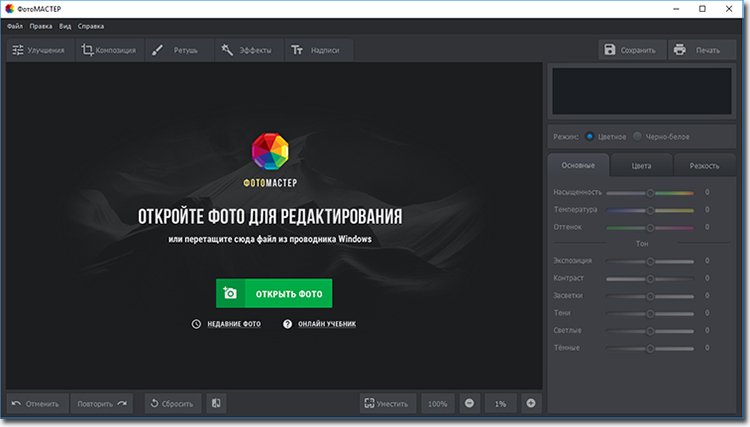Open the НЕДАВНИЕ ФОТО link
Viewport: 750px width, 427px height.
tap(234, 324)
